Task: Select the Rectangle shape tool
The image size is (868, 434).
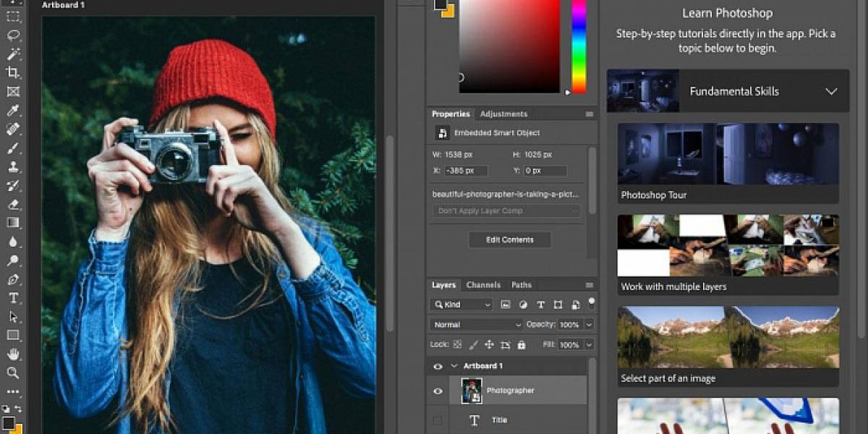Action: pos(13,336)
